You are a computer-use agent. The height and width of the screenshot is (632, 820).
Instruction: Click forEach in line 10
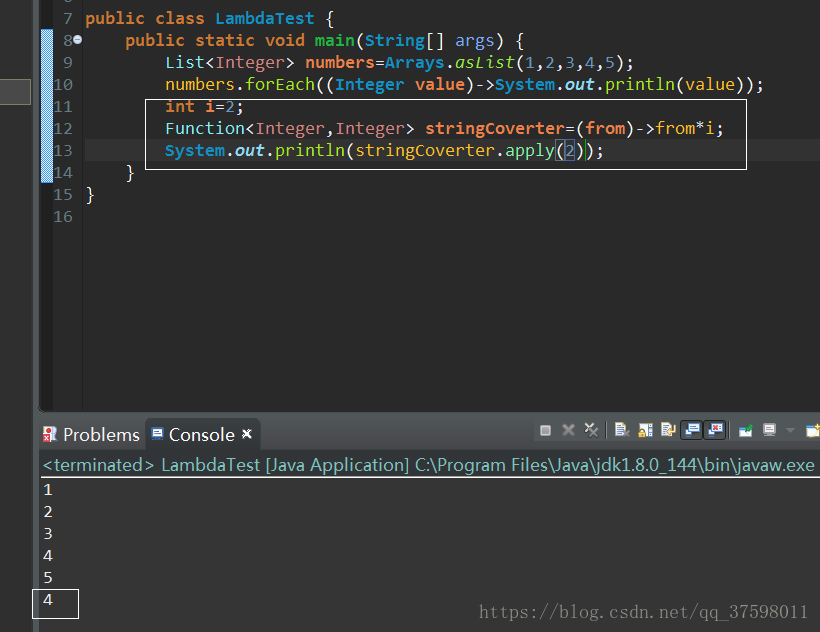pos(280,85)
